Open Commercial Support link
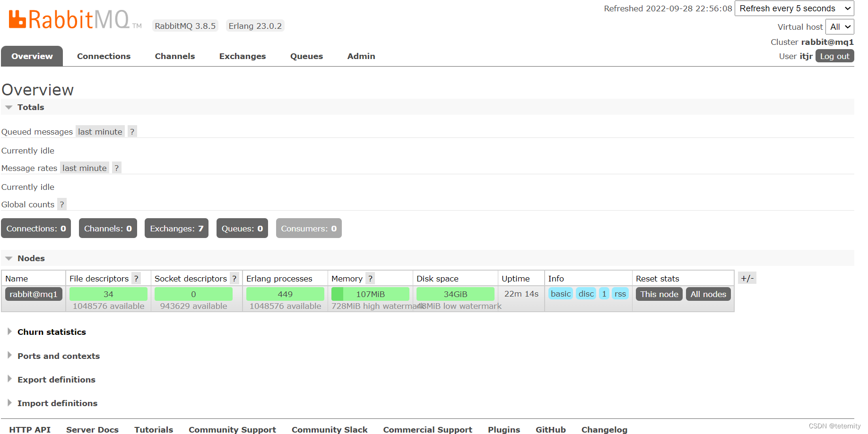868x434 pixels. point(427,430)
